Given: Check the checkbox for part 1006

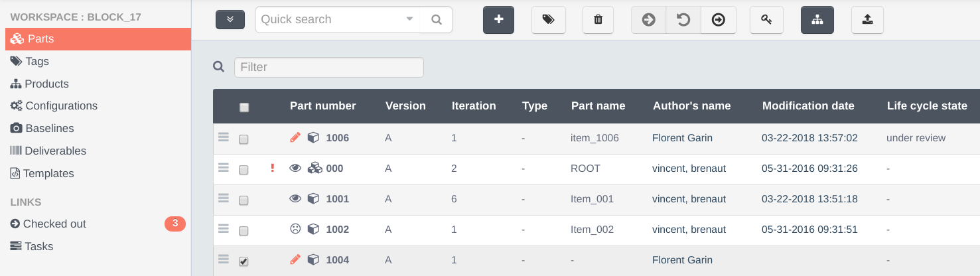Looking at the screenshot, I should click(244, 139).
